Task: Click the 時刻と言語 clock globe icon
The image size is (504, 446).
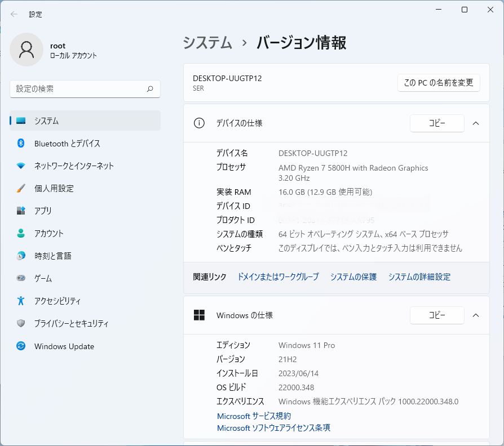Action: pos(21,256)
